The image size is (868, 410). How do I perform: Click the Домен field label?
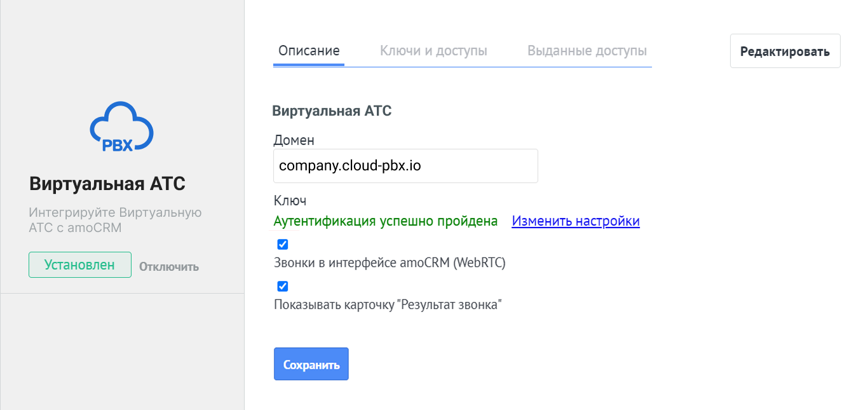point(294,140)
